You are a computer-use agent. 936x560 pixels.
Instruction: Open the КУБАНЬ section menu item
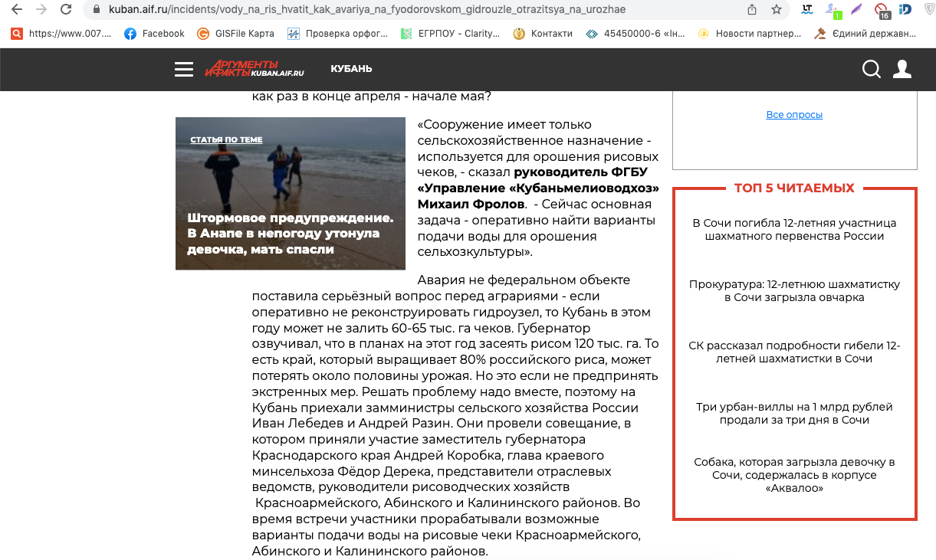pyautogui.click(x=351, y=69)
